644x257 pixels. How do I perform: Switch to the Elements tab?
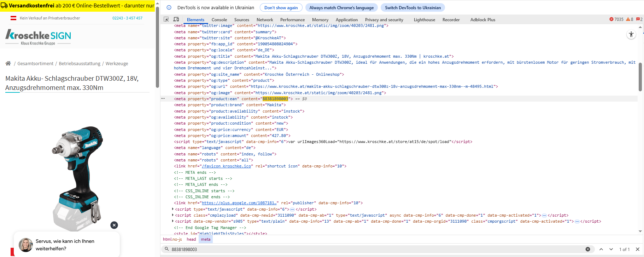(x=195, y=20)
